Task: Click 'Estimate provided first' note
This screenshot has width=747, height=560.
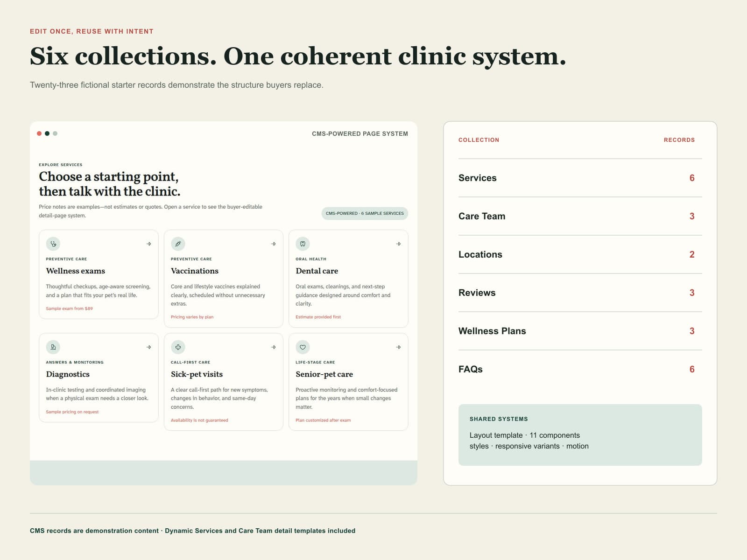Action: tap(318, 317)
